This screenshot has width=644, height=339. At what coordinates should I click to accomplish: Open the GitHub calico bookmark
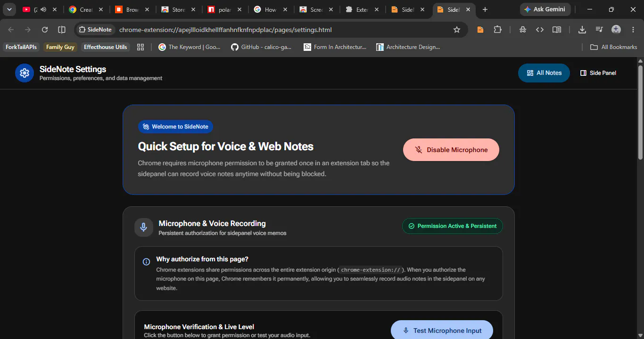coord(262,47)
